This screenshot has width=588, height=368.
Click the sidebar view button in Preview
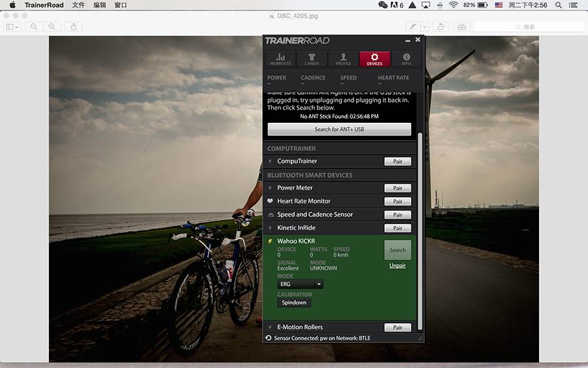tap(12, 27)
